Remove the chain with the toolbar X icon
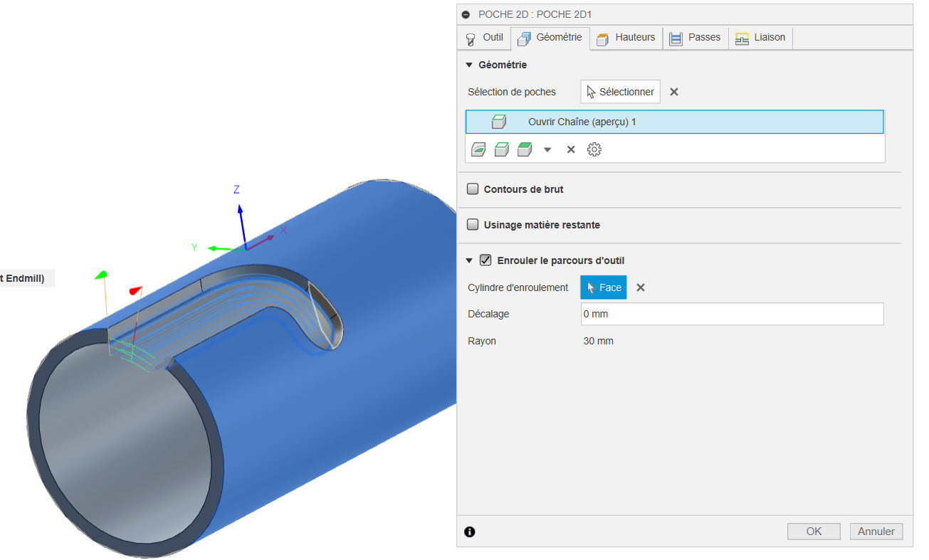This screenshot has width=929, height=560. [x=571, y=149]
